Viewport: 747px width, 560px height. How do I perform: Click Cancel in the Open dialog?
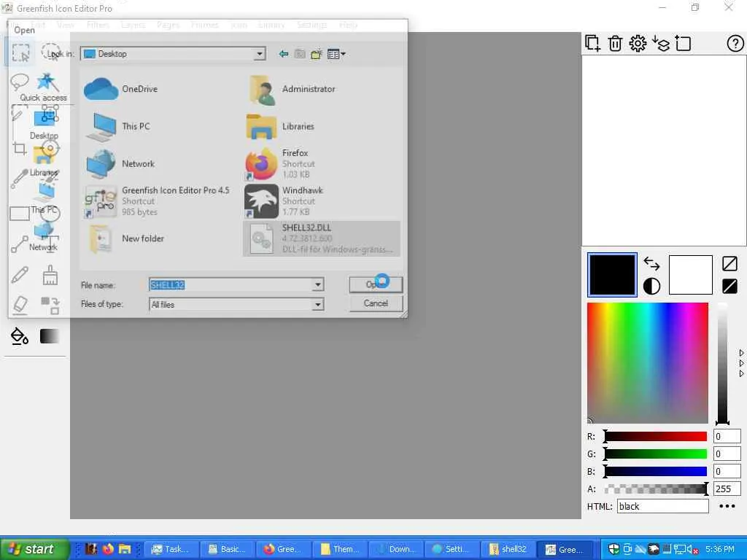tap(376, 303)
